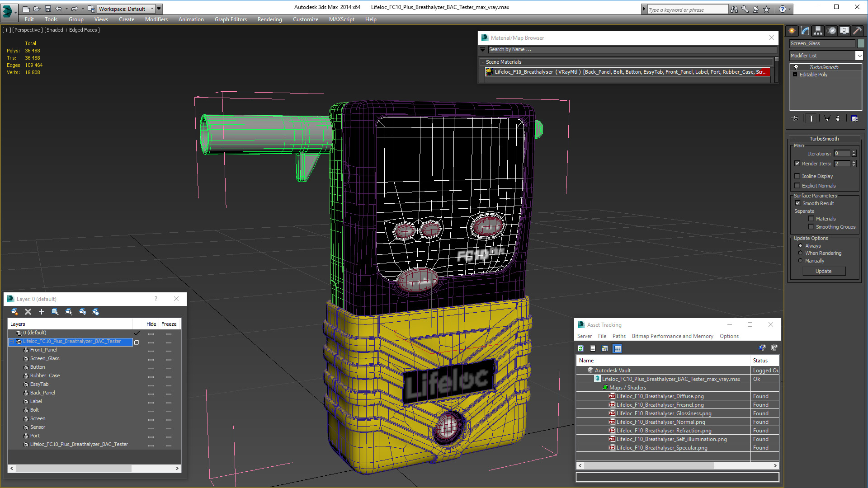The width and height of the screenshot is (868, 488).
Task: Enable Explicit Normals checkbox
Action: pos(797,186)
